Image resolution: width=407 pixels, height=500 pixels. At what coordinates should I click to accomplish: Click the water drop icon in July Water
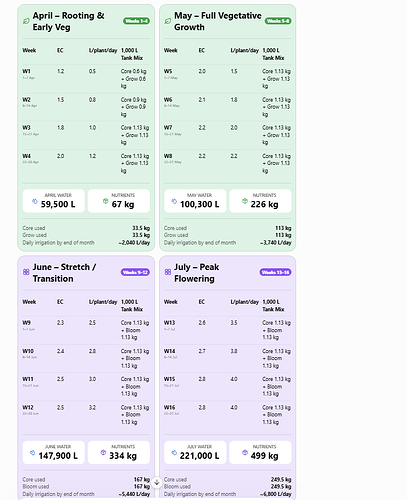point(174,453)
